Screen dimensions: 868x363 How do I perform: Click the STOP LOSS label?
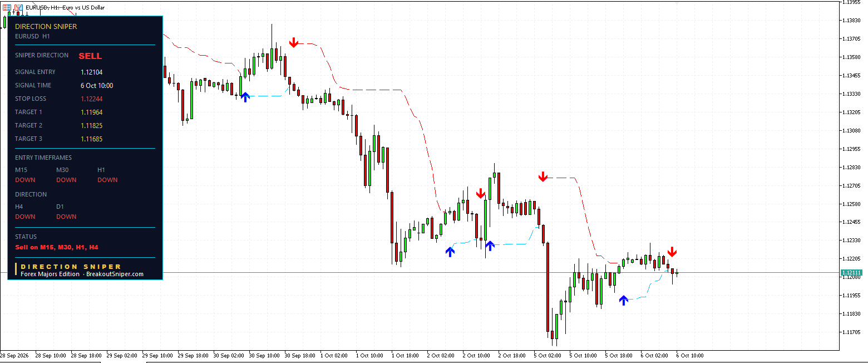[31, 99]
